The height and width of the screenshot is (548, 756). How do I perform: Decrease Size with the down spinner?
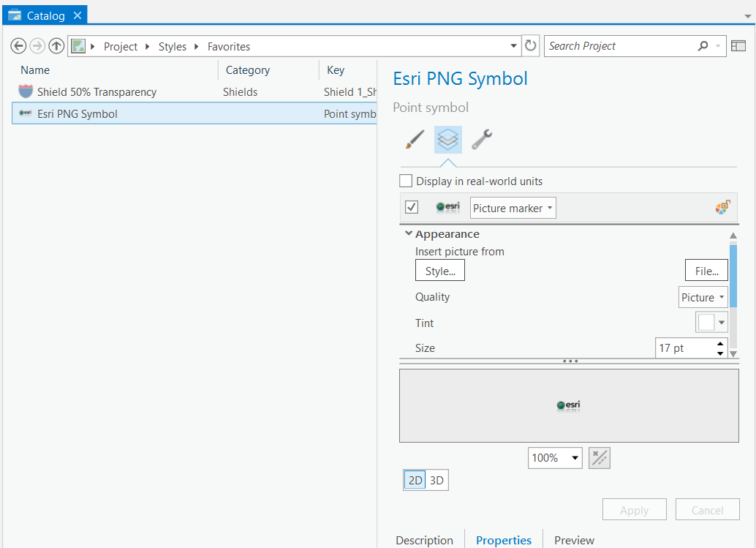(720, 353)
